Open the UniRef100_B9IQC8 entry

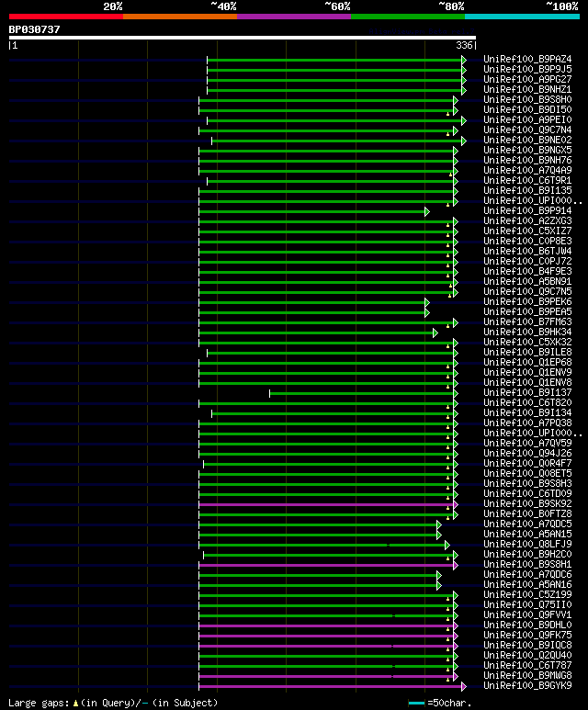click(527, 646)
